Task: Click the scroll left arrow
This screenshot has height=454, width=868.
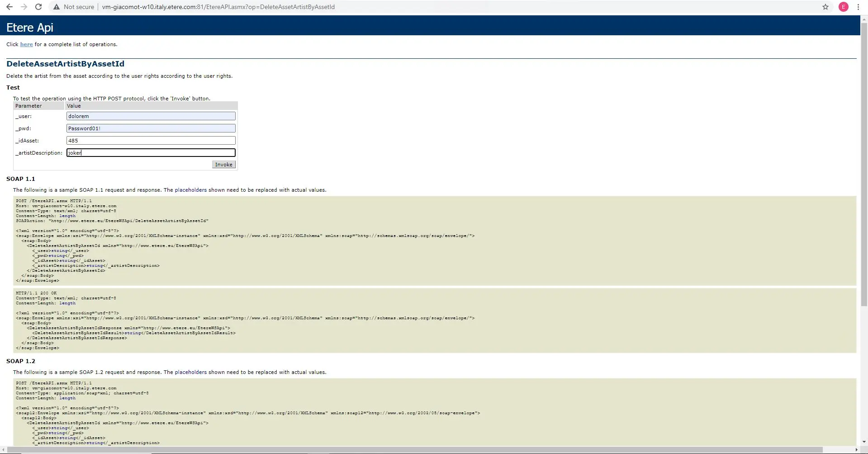Action: tap(4, 450)
